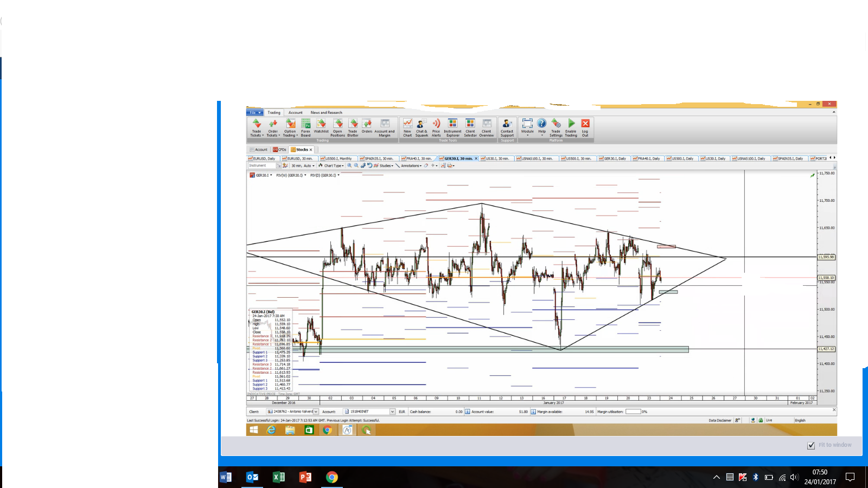This screenshot has height=488, width=868.
Task: Click the New Chart icon
Action: [407, 127]
